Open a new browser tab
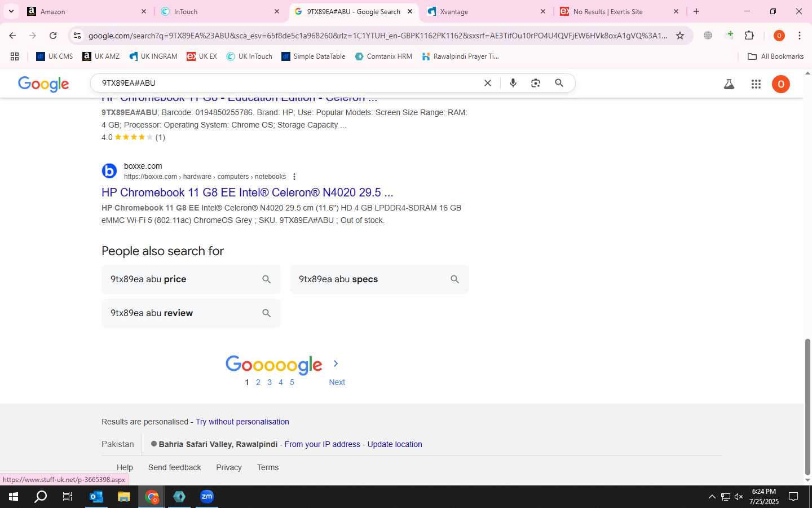 click(696, 11)
